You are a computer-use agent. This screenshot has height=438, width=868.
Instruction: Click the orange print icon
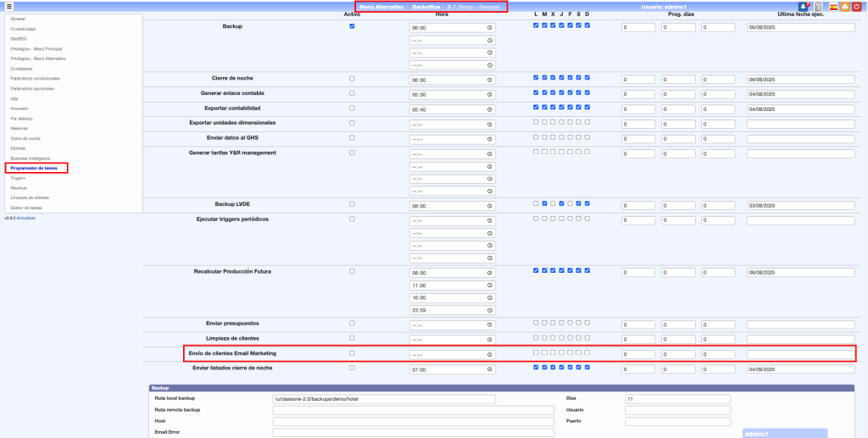tap(845, 7)
